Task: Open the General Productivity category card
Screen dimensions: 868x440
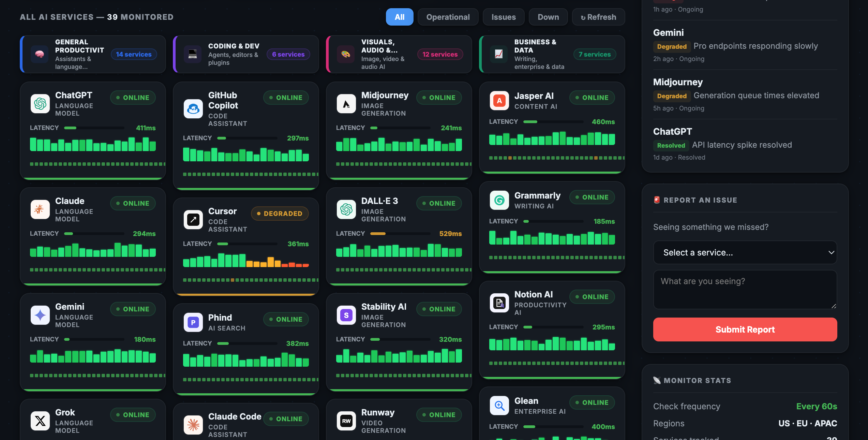Action: [x=93, y=54]
